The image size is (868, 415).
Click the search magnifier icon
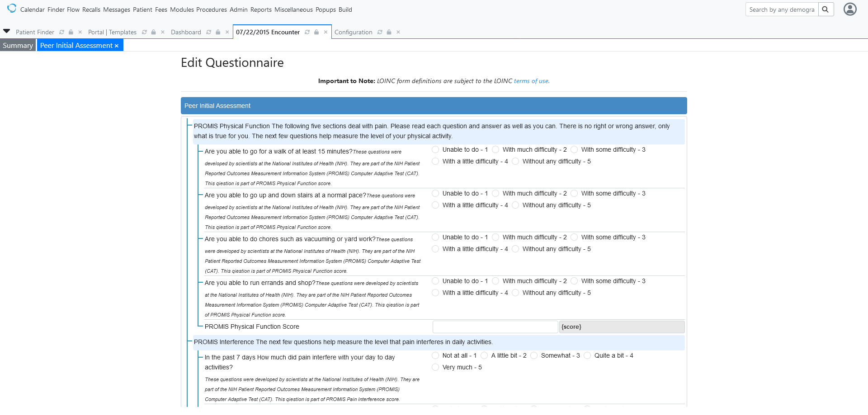(x=826, y=9)
